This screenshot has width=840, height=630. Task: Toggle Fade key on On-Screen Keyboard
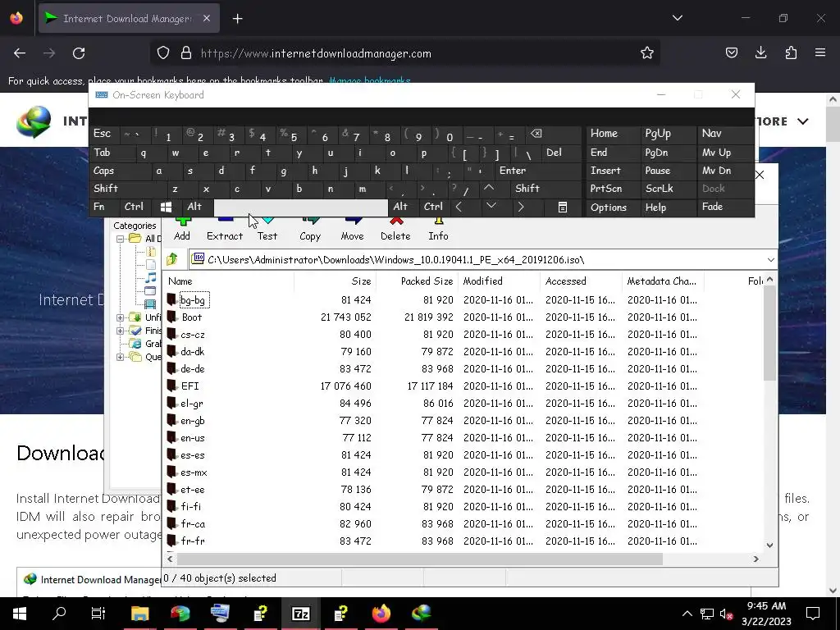tap(725, 207)
